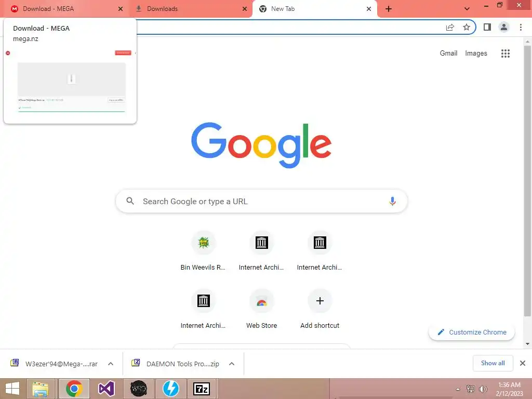Open the W3ezer'94@Mega rar download
The width and height of the screenshot is (532, 399).
click(54, 364)
